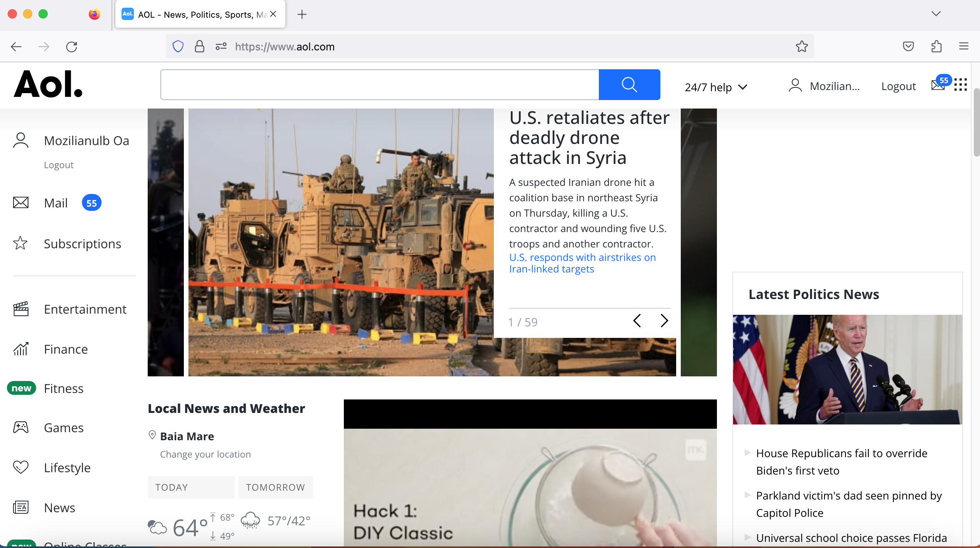Click Change your location link

(x=205, y=454)
